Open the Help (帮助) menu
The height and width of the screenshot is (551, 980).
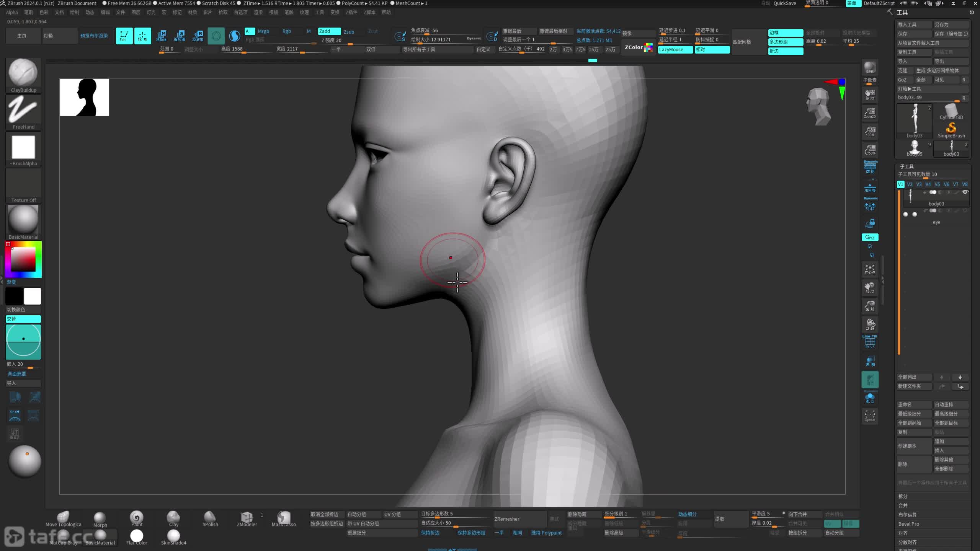pyautogui.click(x=386, y=12)
